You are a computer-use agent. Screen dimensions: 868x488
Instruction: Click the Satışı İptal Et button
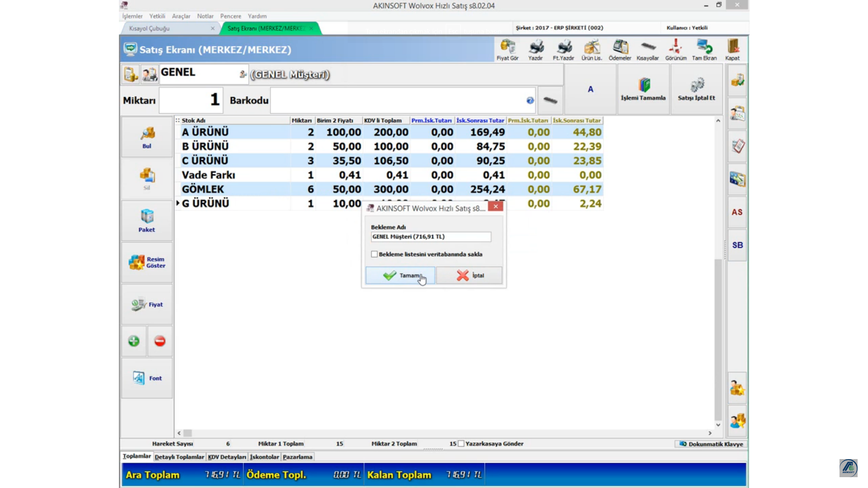coord(697,89)
